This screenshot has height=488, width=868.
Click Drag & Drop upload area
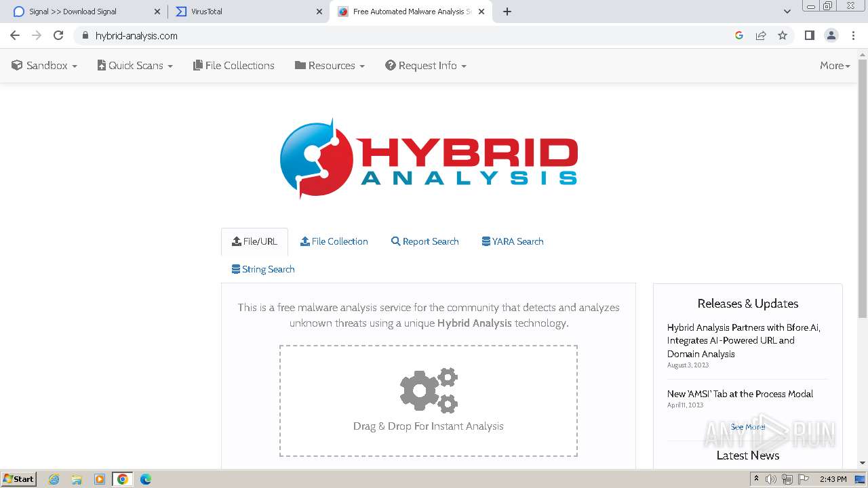[429, 401]
